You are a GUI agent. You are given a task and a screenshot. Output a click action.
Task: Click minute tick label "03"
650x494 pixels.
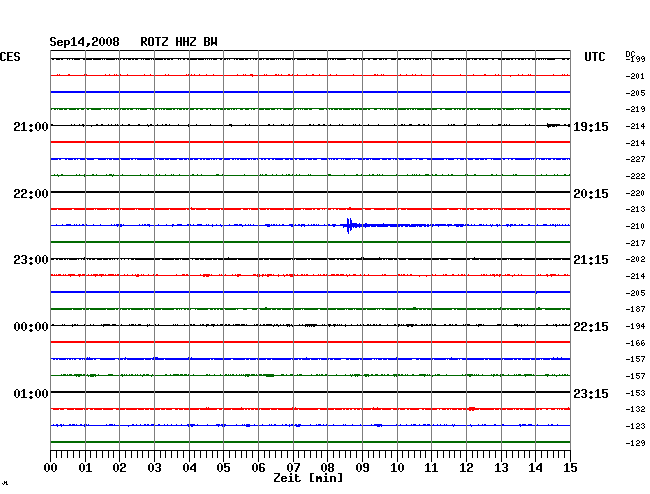pyautogui.click(x=154, y=468)
